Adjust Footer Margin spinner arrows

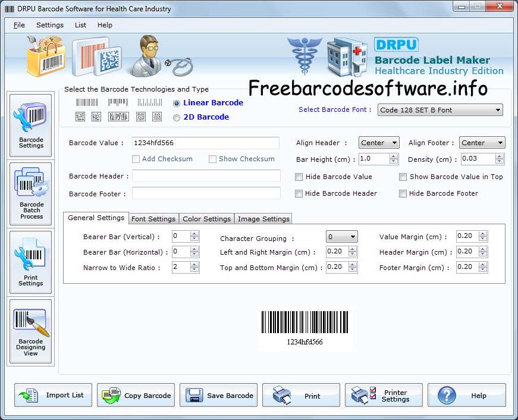click(x=483, y=267)
